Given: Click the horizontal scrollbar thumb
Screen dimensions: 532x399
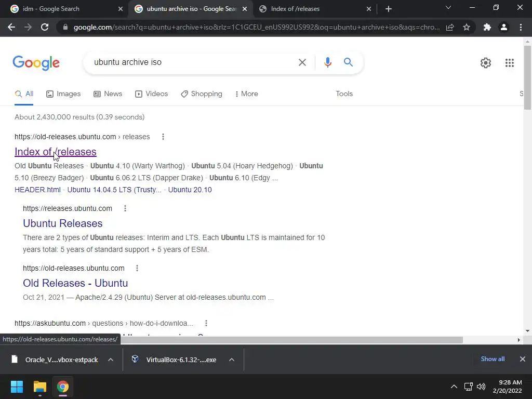Looking at the screenshot, I should point(292,340).
